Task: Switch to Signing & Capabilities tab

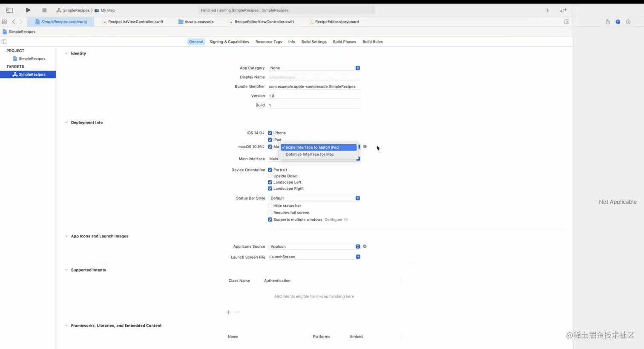Action: click(x=229, y=42)
